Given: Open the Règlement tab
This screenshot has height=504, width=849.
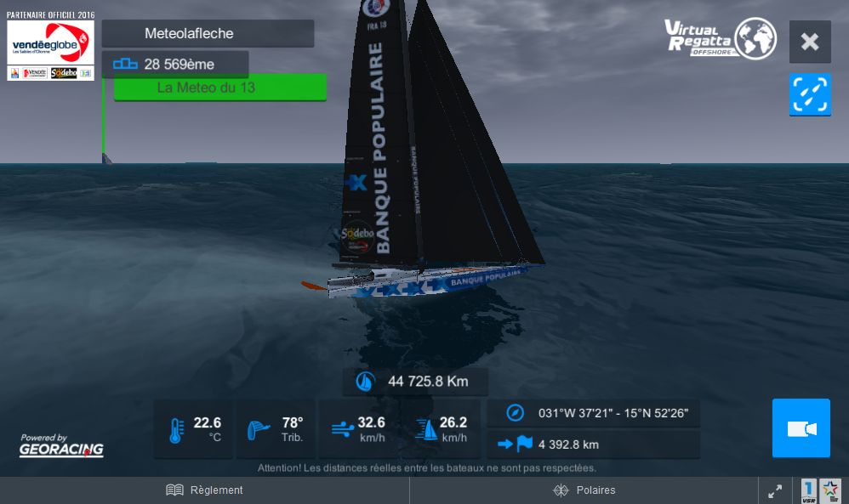Looking at the screenshot, I should tap(205, 490).
